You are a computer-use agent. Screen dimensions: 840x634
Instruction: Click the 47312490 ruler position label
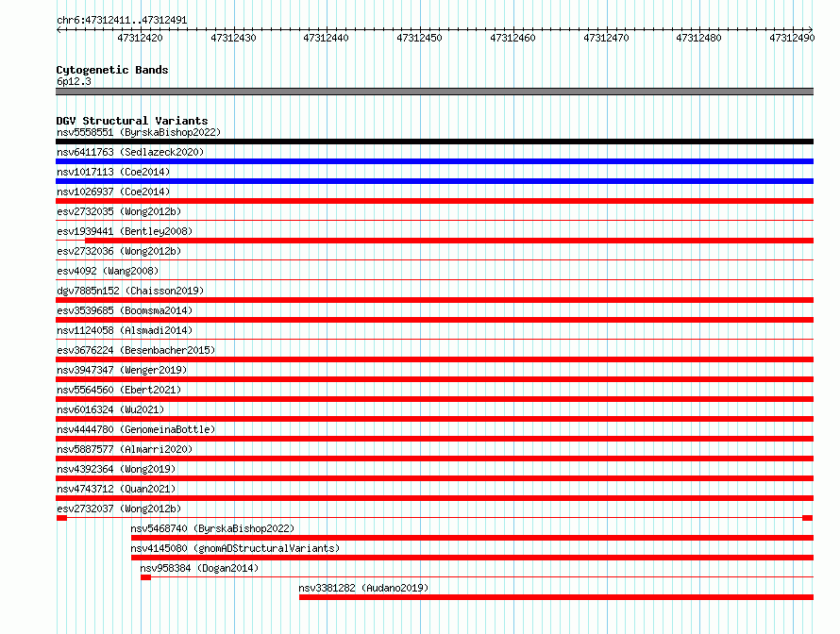[x=792, y=38]
